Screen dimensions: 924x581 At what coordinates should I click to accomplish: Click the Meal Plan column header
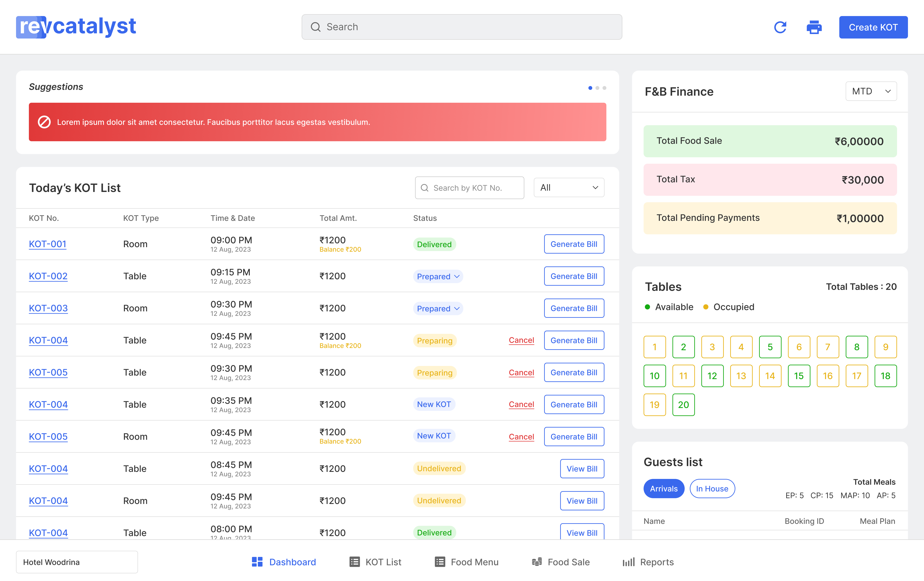coord(877,521)
